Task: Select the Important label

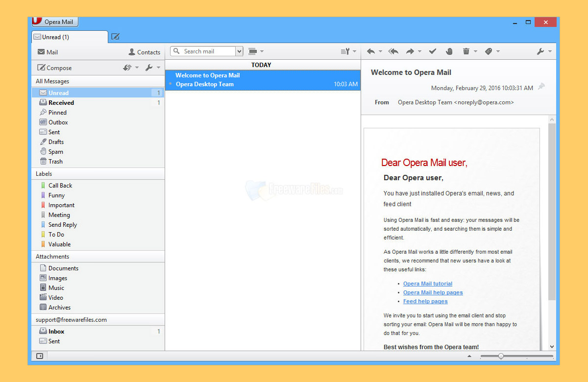Action: click(x=98, y=205)
